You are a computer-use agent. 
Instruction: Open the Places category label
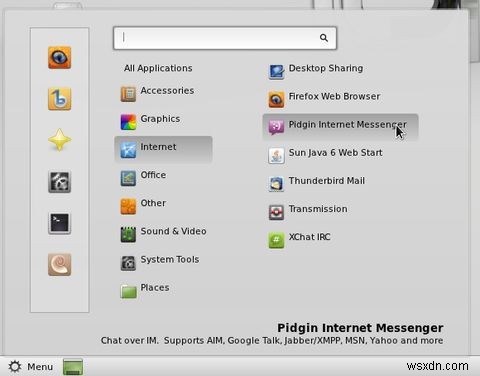[155, 288]
